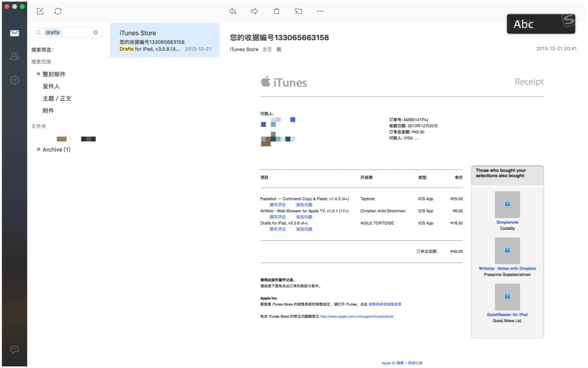Click 撰写评论 under AirWeb
The height and width of the screenshot is (368, 588).
coord(277,217)
